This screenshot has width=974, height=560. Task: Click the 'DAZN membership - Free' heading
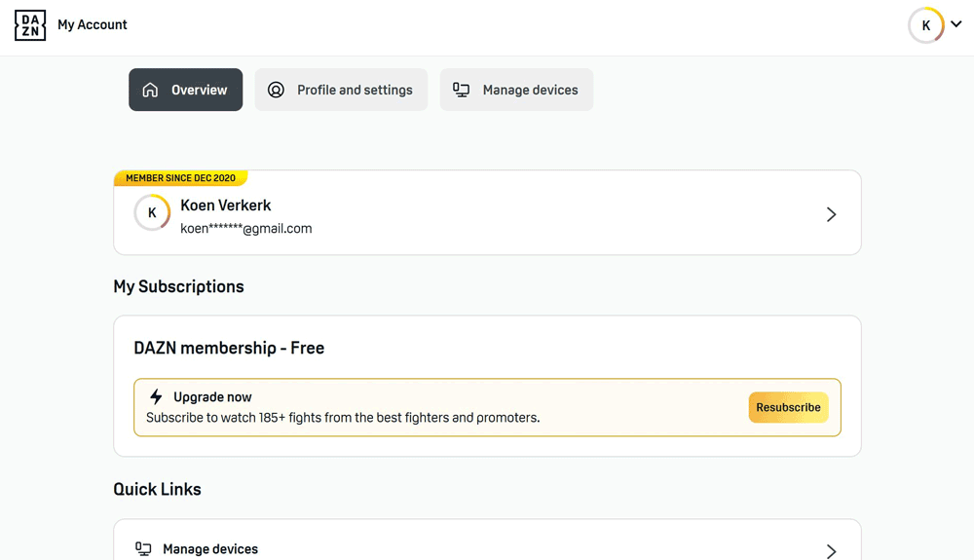pyautogui.click(x=229, y=348)
